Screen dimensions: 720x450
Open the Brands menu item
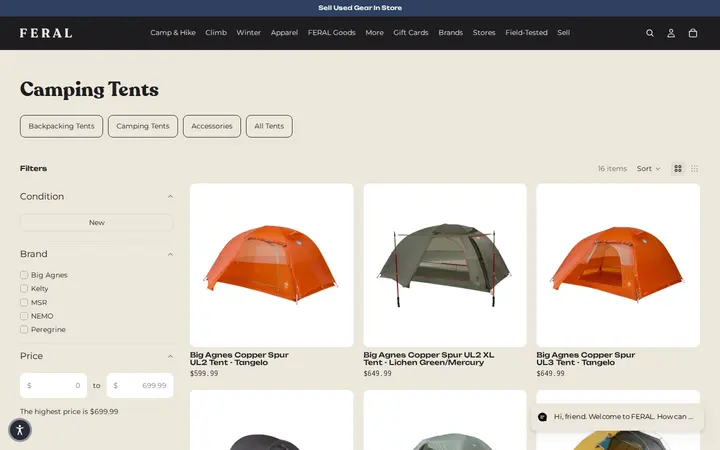point(450,33)
